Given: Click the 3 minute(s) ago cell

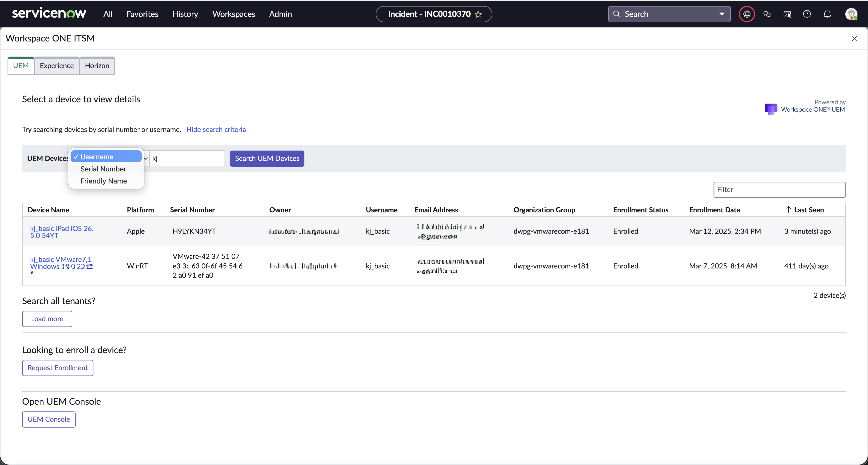Looking at the screenshot, I should coord(807,231).
